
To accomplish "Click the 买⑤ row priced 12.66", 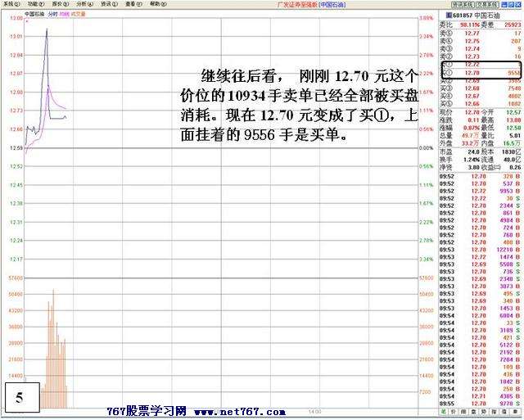I will coord(481,104).
